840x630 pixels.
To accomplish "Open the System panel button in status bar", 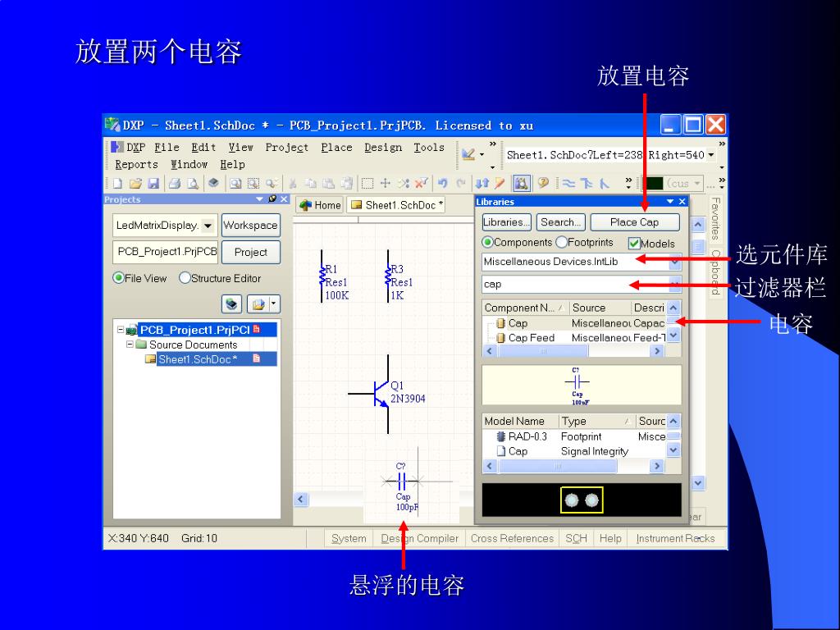I will (x=349, y=538).
